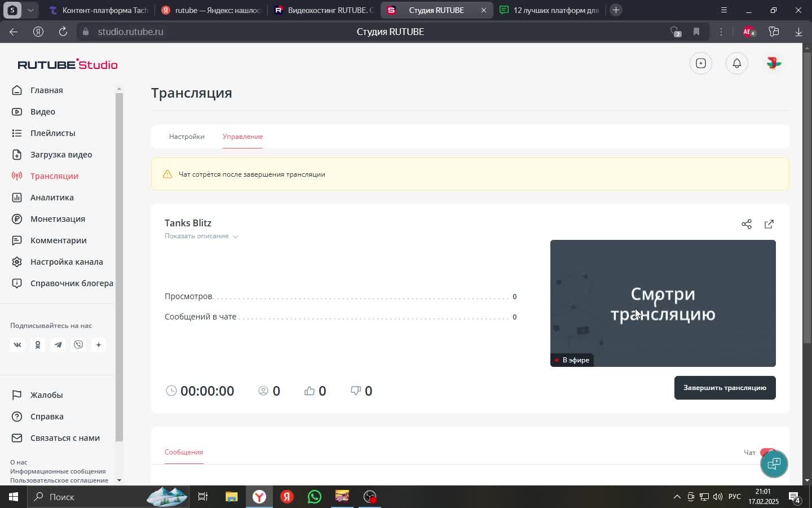Open Информационные сообщения footer link
The width and height of the screenshot is (812, 508).
click(x=58, y=471)
